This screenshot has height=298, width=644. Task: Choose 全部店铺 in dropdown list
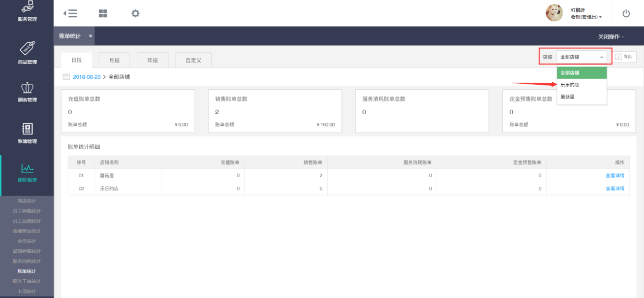coord(582,73)
